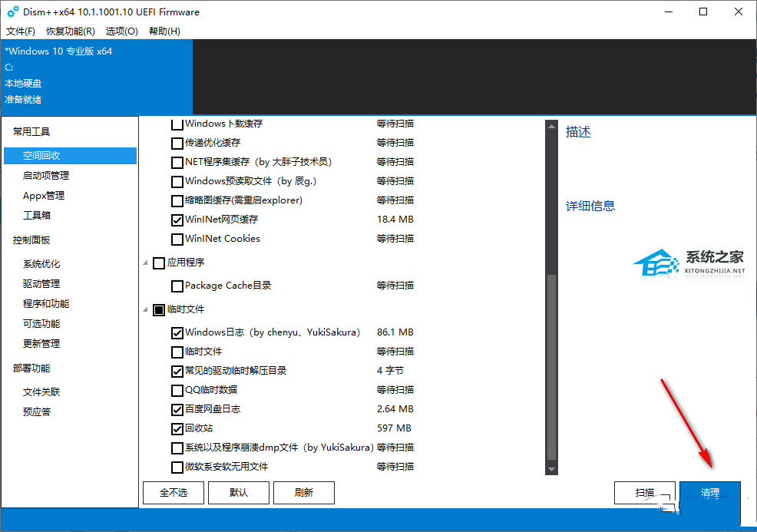Screen dimensions: 757x532
Task: Click the list scrollbar up arrow
Action: click(551, 127)
